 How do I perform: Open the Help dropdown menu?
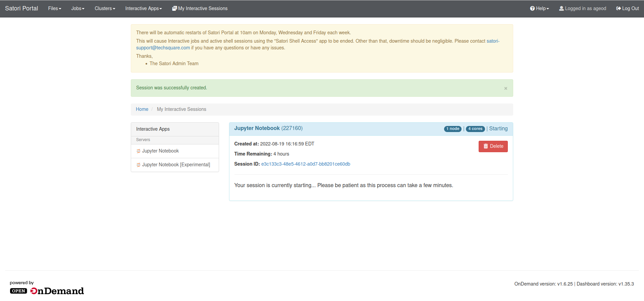pos(539,8)
